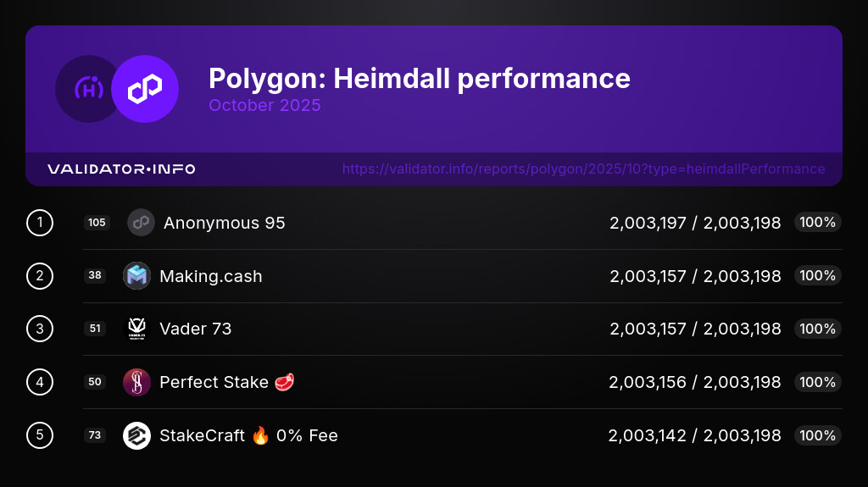868x487 pixels.
Task: Click StakeCraft's 2,003,142 / 2,003,198 score
Action: [694, 435]
